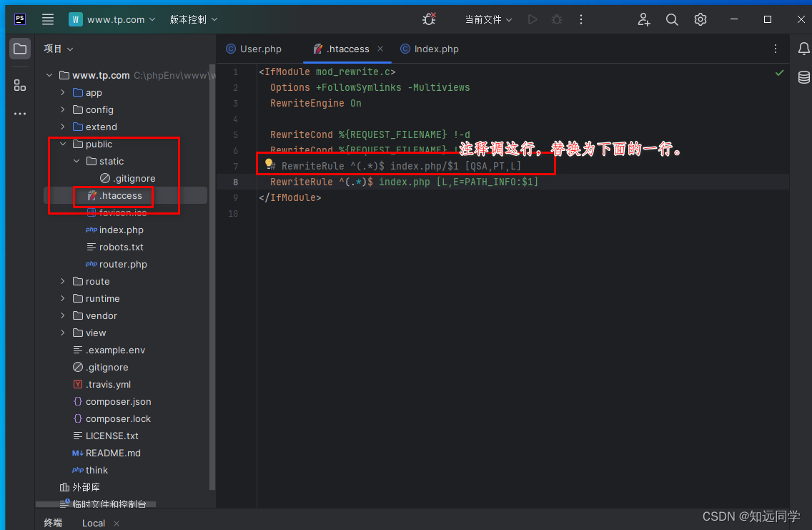
Task: Click the add user collaboration icon
Action: 644,20
